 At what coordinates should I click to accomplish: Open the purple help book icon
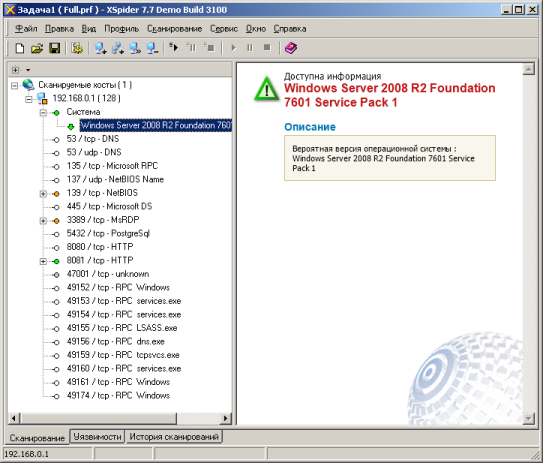[x=291, y=48]
